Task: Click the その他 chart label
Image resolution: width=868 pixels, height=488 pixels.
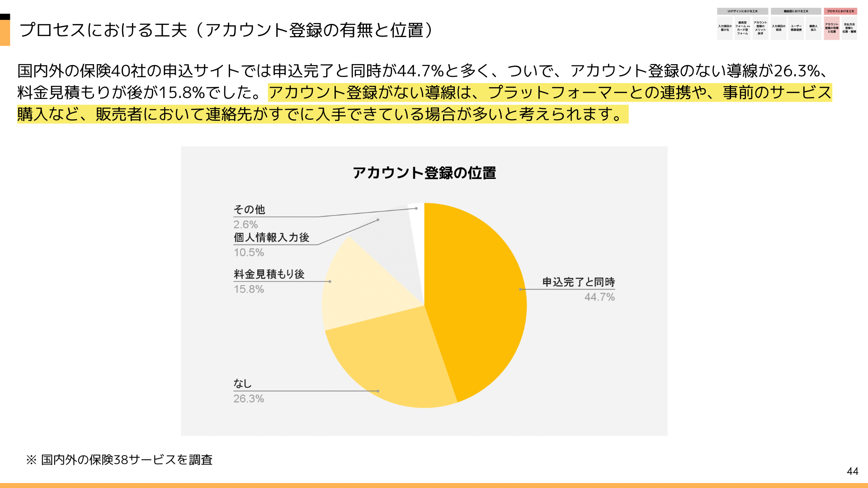Action: point(249,210)
